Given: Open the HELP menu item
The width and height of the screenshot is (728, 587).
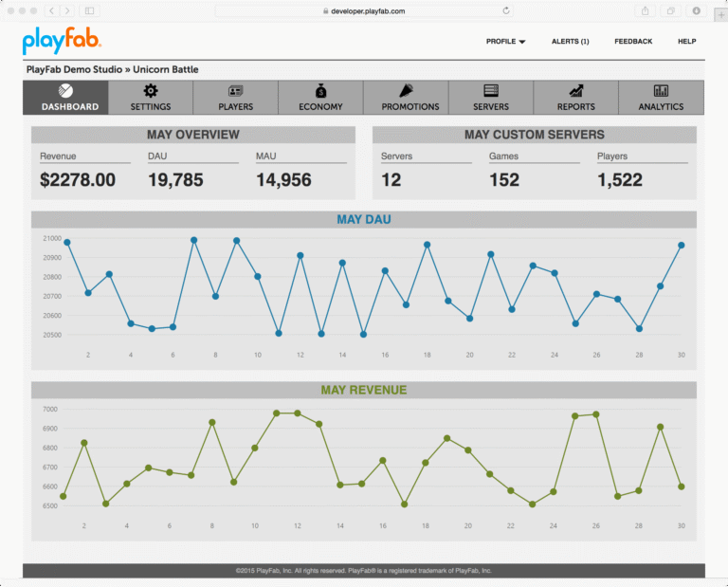Looking at the screenshot, I should pyautogui.click(x=686, y=42).
